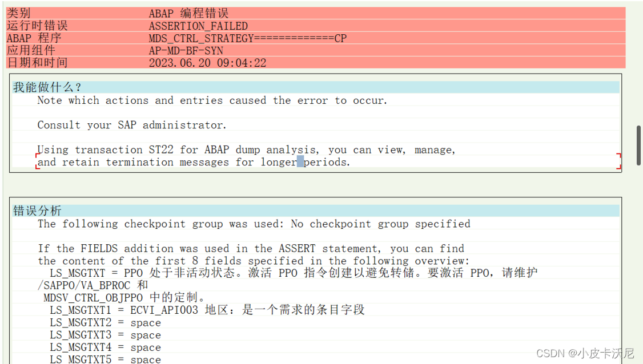Click the runtime error value ASSERTION_FAILED
The image size is (643, 364).
(198, 26)
